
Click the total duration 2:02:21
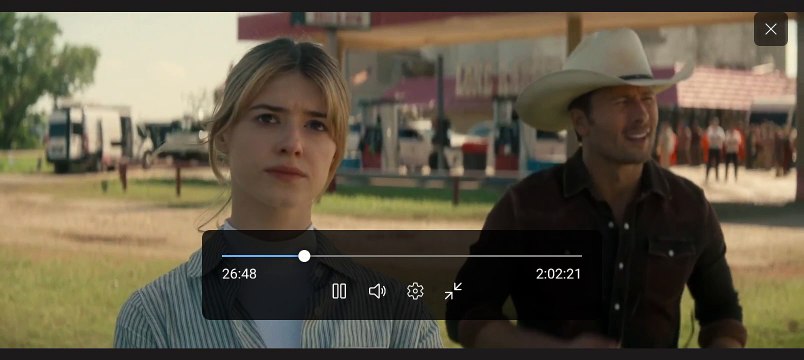(558, 274)
